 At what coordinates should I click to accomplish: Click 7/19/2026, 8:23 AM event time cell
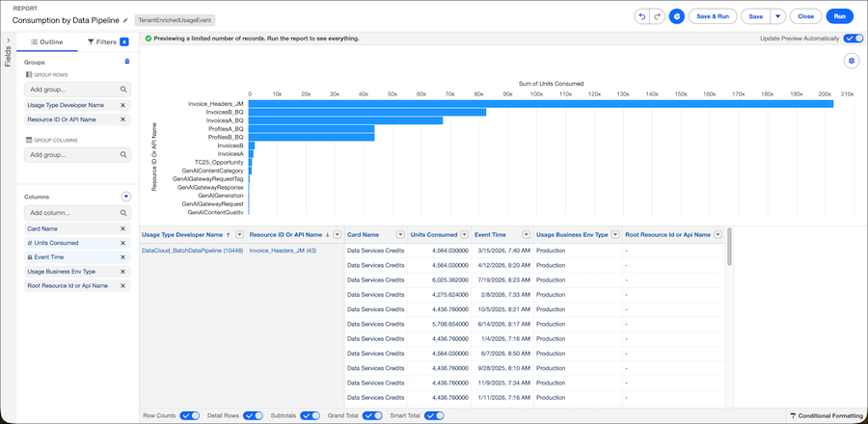[502, 279]
